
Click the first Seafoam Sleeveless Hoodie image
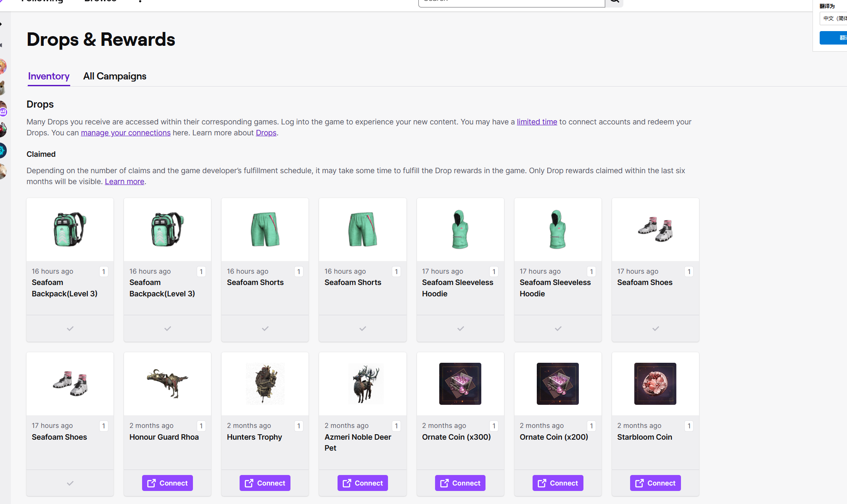coord(460,230)
